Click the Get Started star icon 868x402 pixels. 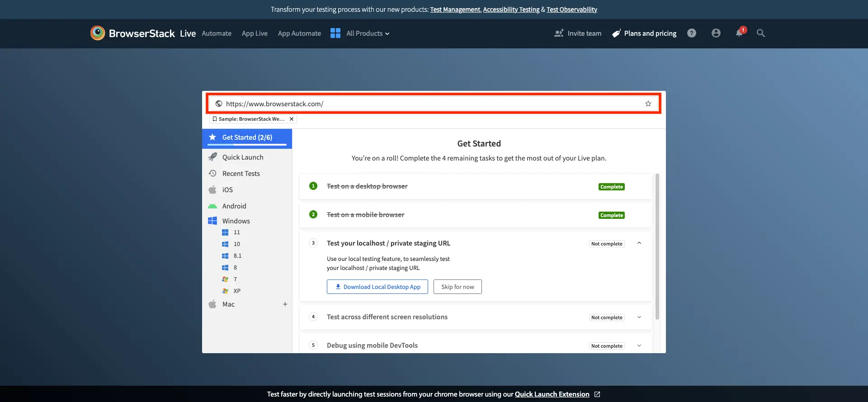click(x=212, y=137)
